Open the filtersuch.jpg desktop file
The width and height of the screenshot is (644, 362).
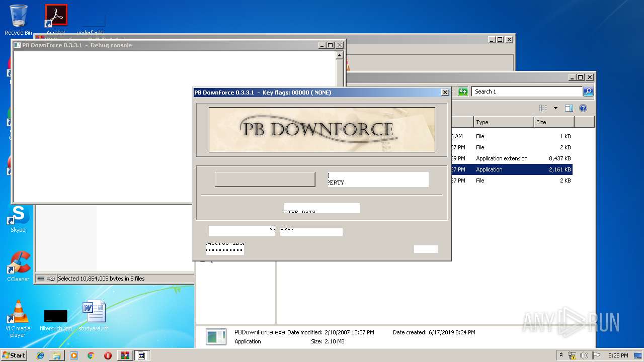pos(55,320)
